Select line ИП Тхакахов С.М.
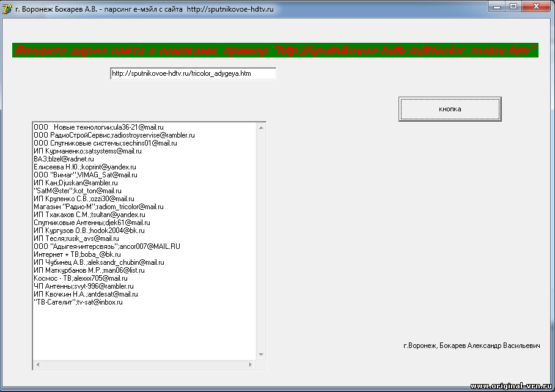555x392 pixels. (x=89, y=215)
